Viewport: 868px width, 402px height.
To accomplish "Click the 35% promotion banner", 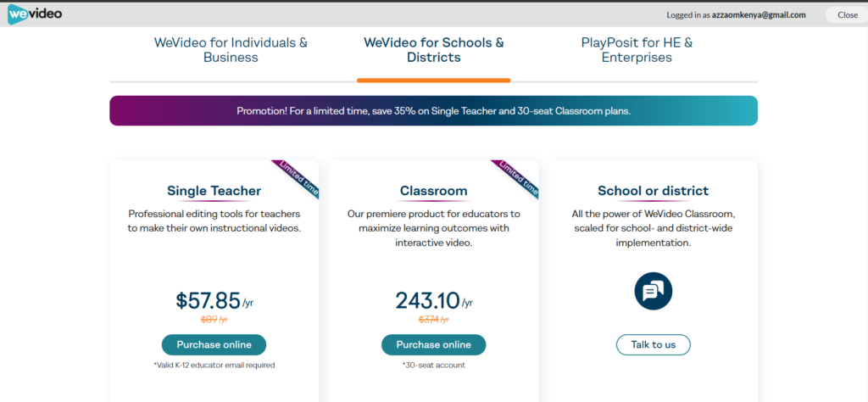I will point(433,111).
